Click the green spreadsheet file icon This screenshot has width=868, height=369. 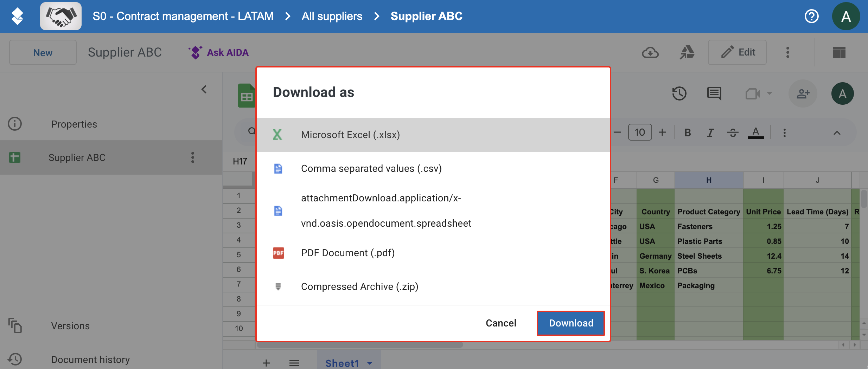point(247,96)
